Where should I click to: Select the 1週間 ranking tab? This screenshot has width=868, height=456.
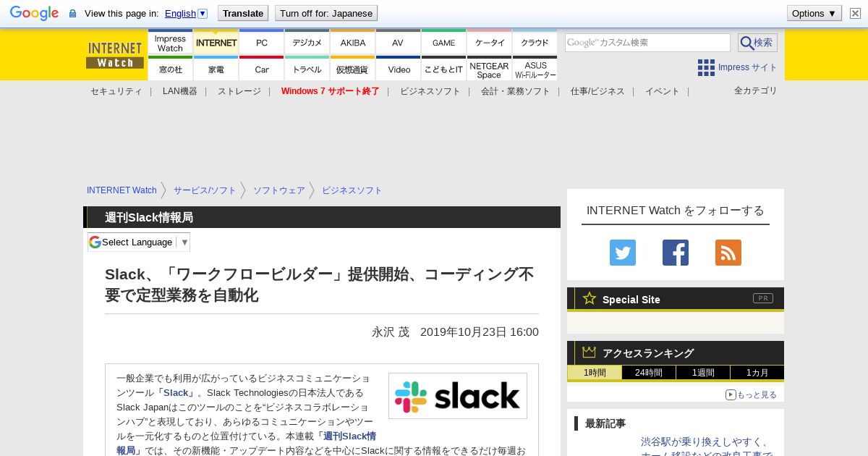point(703,373)
